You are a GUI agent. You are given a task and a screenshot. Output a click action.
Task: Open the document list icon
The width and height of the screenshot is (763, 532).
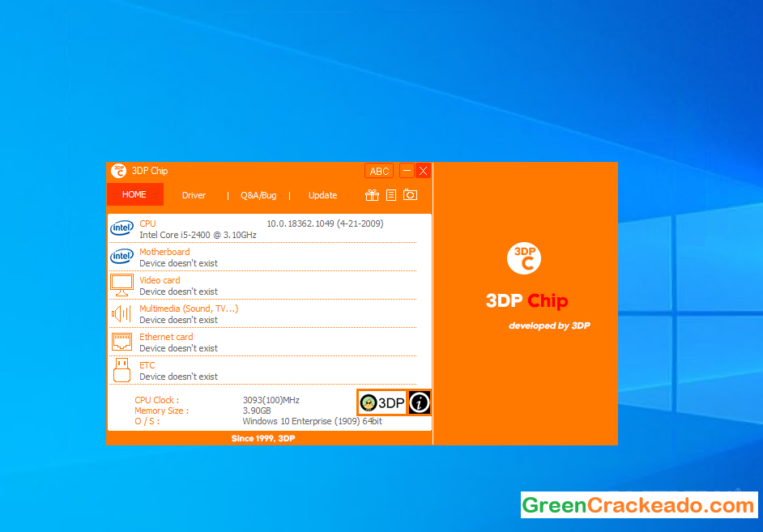point(391,195)
